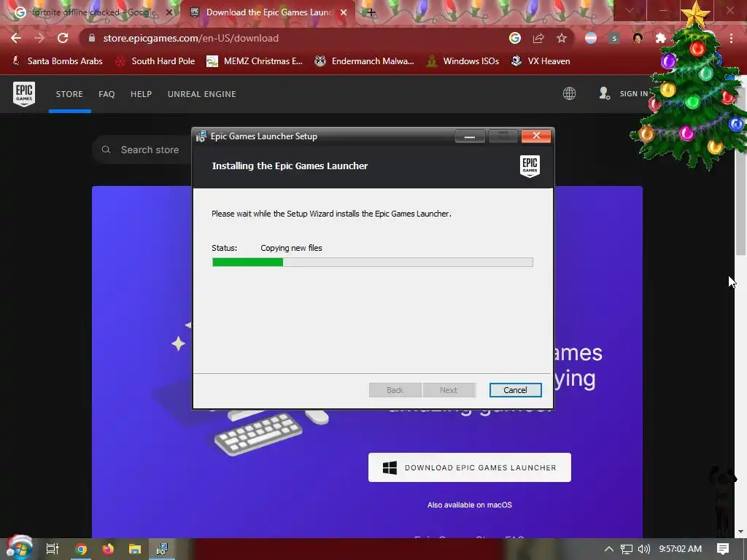Click the setup title bar installer icon

(201, 136)
